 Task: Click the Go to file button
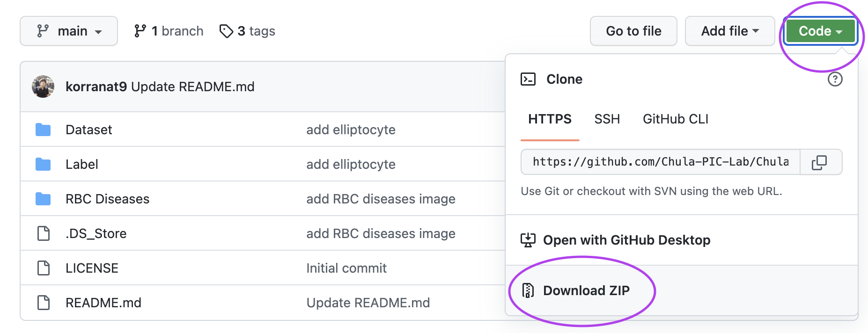(633, 31)
